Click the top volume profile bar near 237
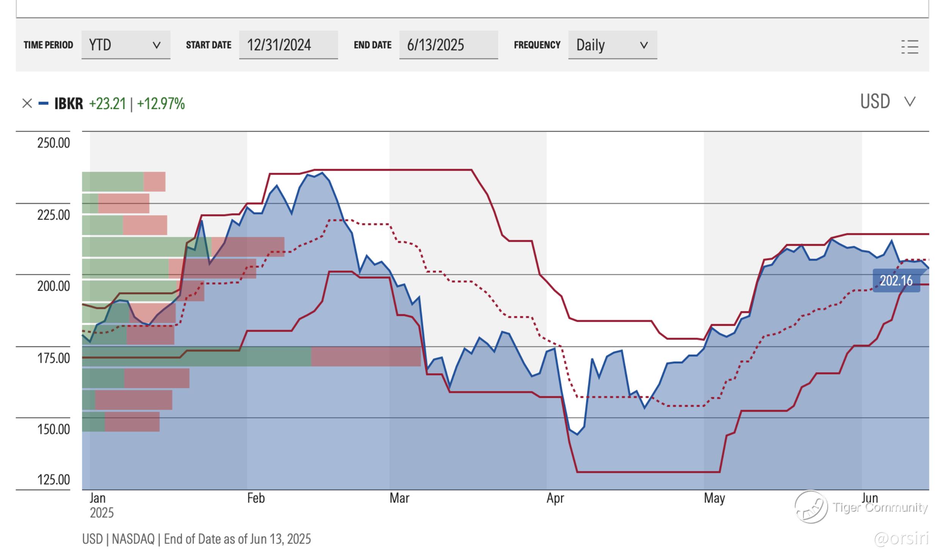The height and width of the screenshot is (560, 948). (x=123, y=181)
